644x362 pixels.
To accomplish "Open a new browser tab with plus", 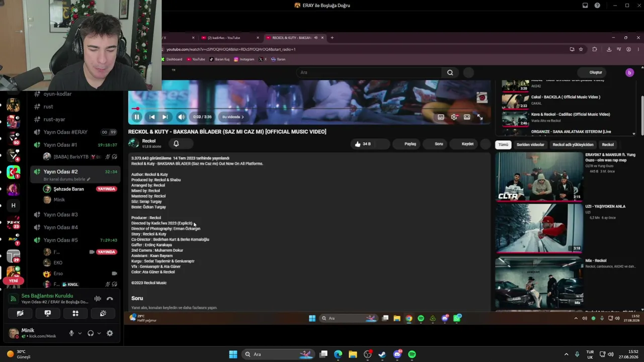I will click(x=332, y=38).
